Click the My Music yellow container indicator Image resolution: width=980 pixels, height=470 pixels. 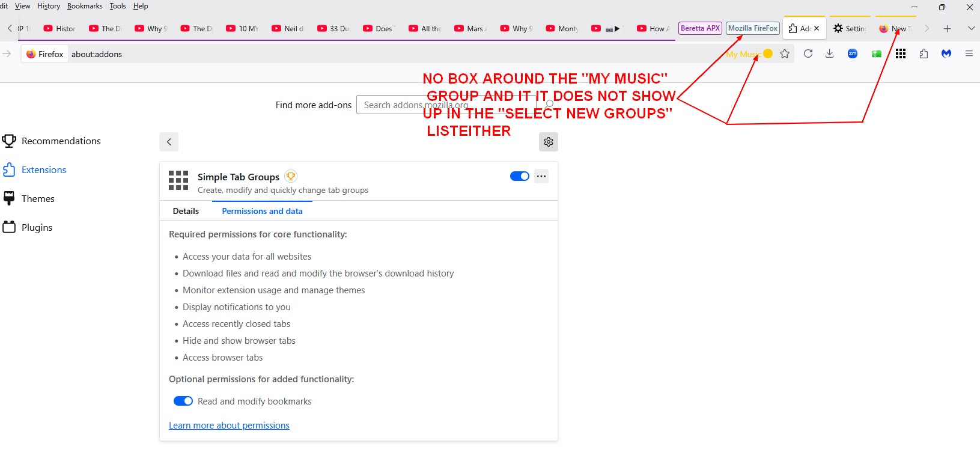coord(767,54)
